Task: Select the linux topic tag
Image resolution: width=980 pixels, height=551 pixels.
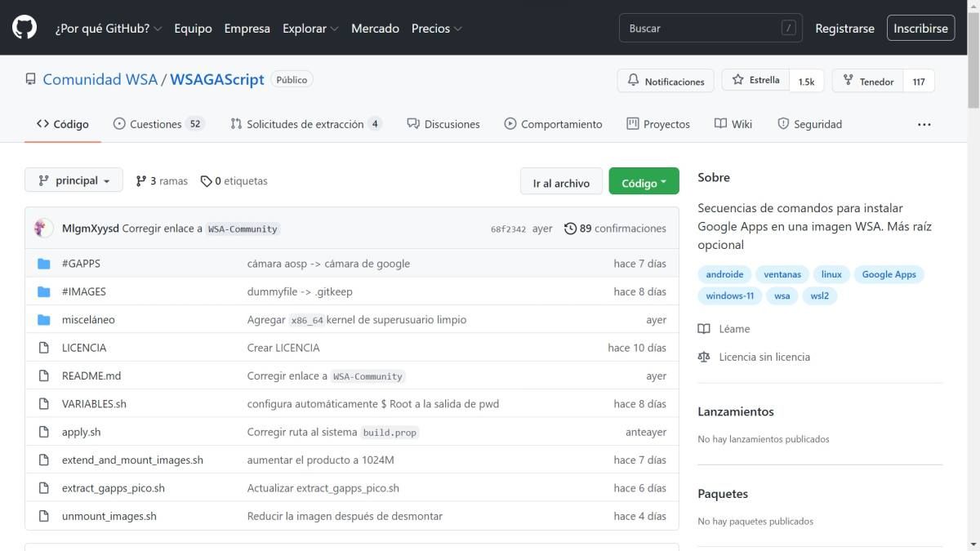Action: coord(831,274)
